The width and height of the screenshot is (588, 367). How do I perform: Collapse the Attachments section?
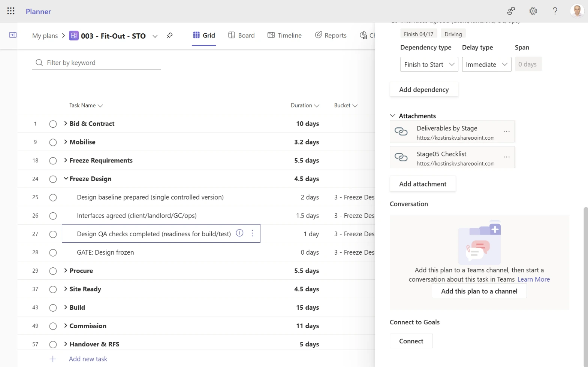click(x=392, y=116)
